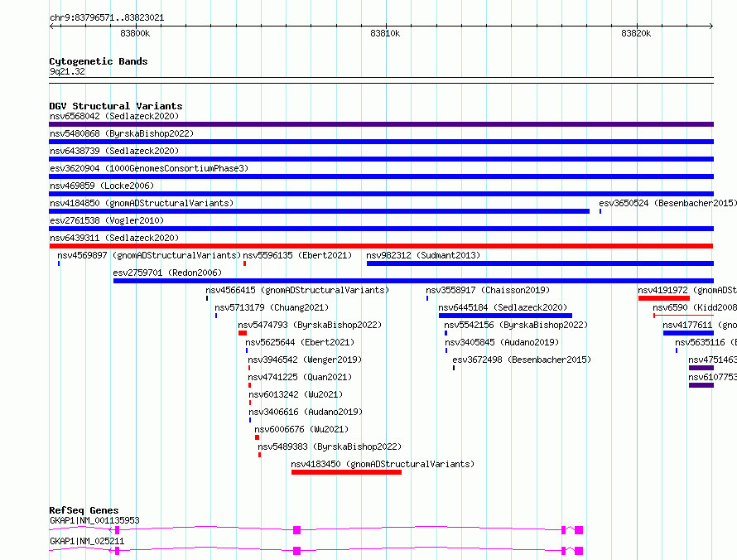Click the esv2761538 (Vogler2010) label
Screen dimensions: 737x560
tap(107, 220)
